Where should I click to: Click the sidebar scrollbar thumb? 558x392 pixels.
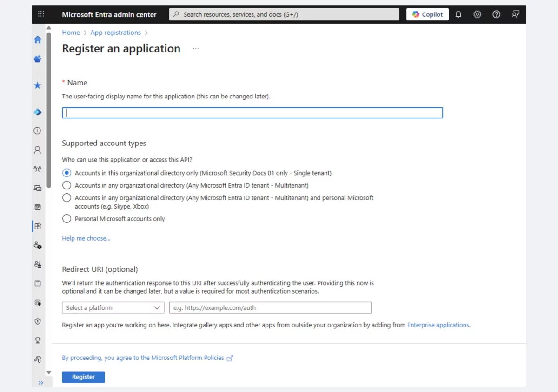49,111
